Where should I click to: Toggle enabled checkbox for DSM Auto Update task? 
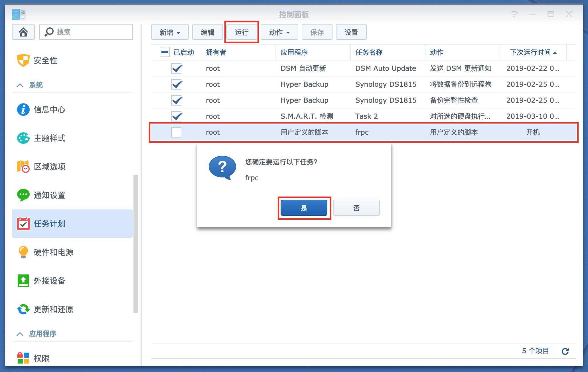click(x=177, y=68)
